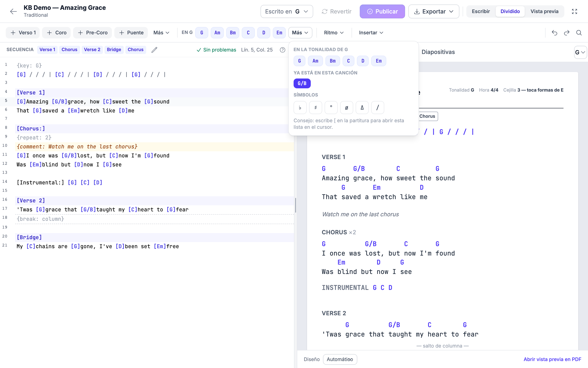This screenshot has width=588, height=368.
Task: Insert the half-diminished ø symbol
Action: (346, 108)
